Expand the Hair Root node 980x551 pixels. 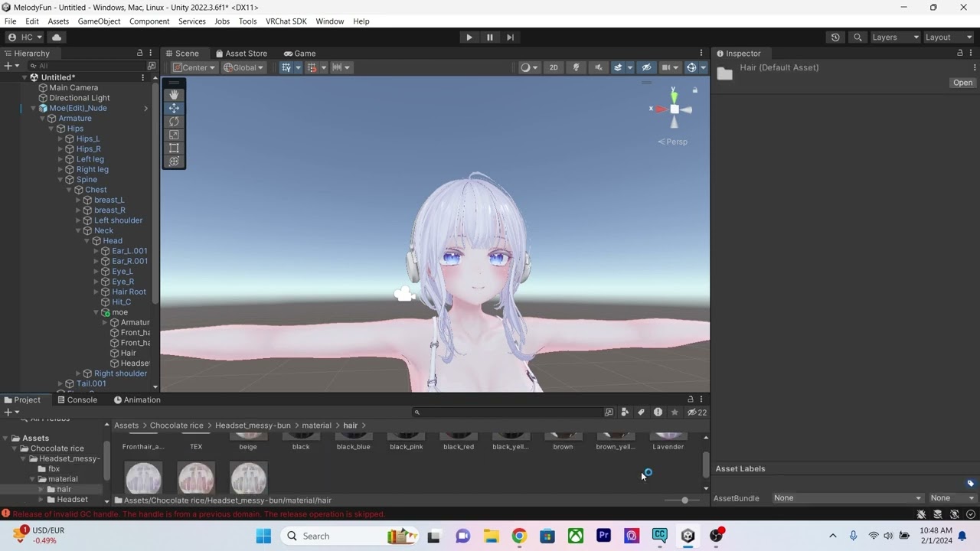[96, 292]
